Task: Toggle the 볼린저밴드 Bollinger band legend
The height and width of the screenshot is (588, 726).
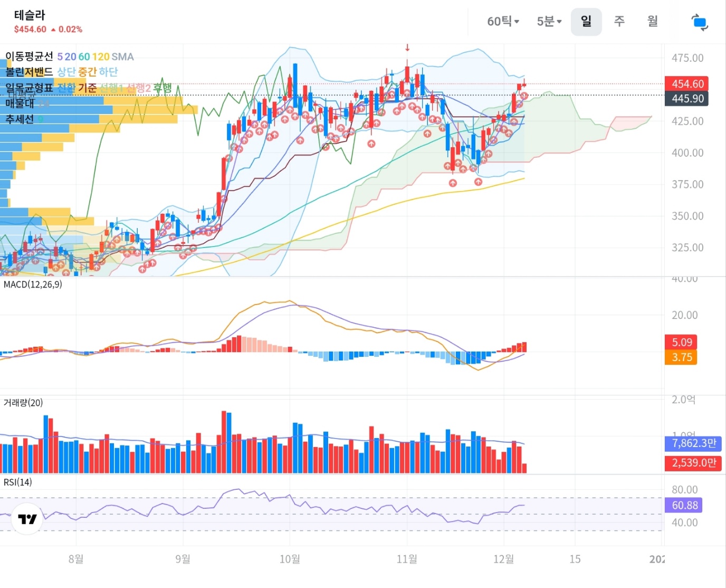Action: coord(30,72)
